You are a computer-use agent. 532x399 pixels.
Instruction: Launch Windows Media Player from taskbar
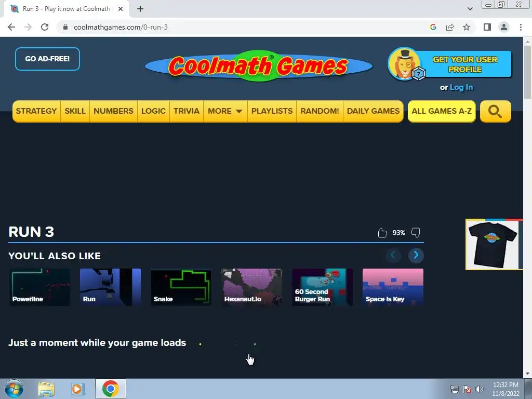pos(77,389)
